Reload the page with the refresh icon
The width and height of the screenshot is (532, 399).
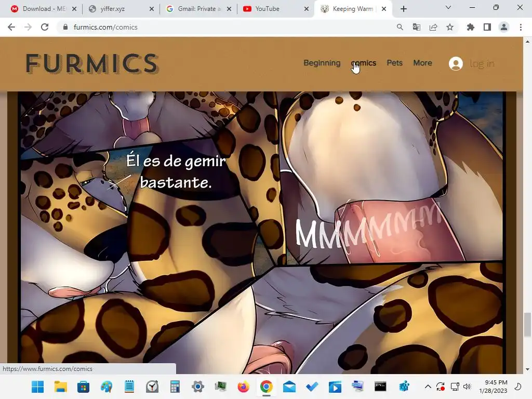[x=45, y=27]
